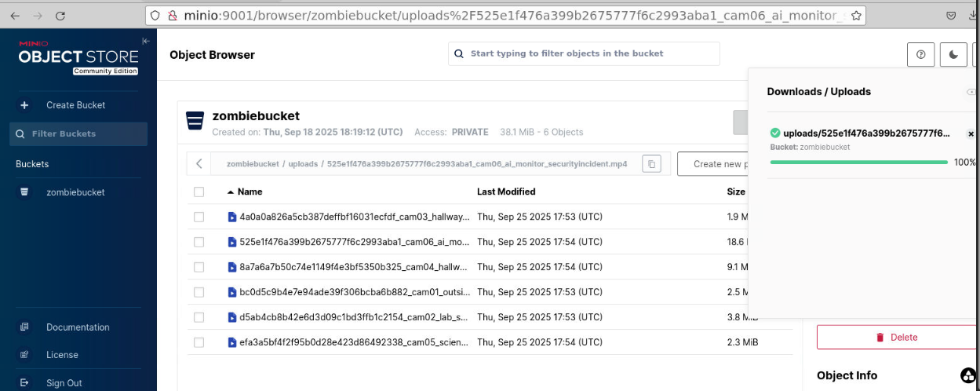This screenshot has width=980, height=391.
Task: Open the Documentation menu item
Action: tap(78, 327)
